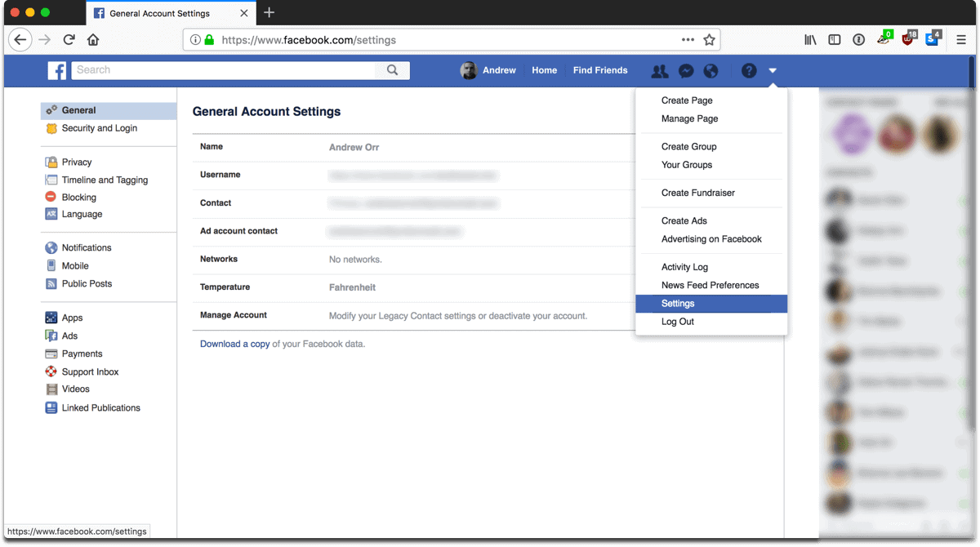Open the page actions three-dot menu
980x547 pixels.
[688, 39]
